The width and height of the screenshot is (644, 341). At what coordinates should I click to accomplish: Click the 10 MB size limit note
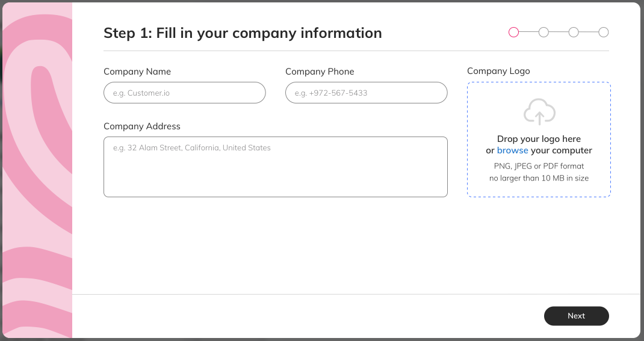(539, 178)
